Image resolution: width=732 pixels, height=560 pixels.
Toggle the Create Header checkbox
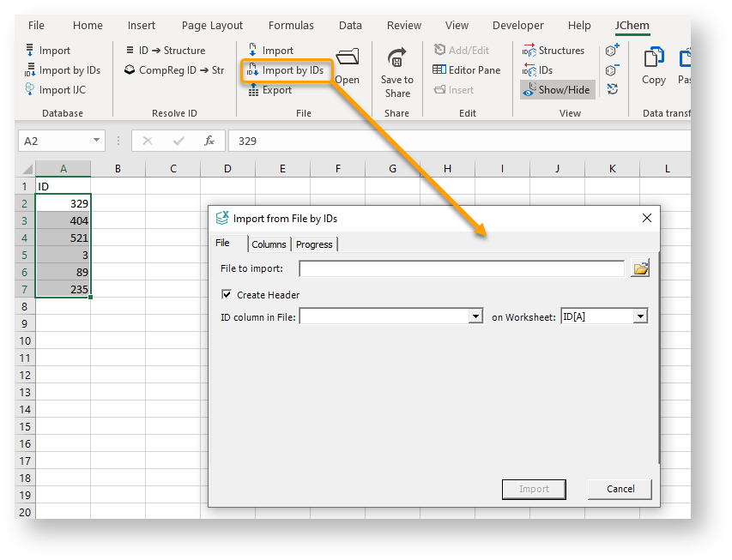(x=227, y=295)
